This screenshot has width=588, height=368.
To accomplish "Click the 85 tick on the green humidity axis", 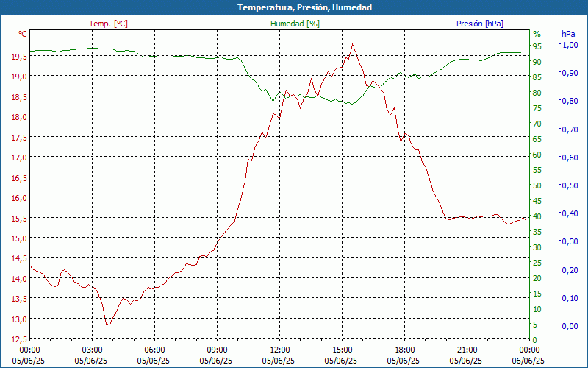I will pyautogui.click(x=537, y=78).
